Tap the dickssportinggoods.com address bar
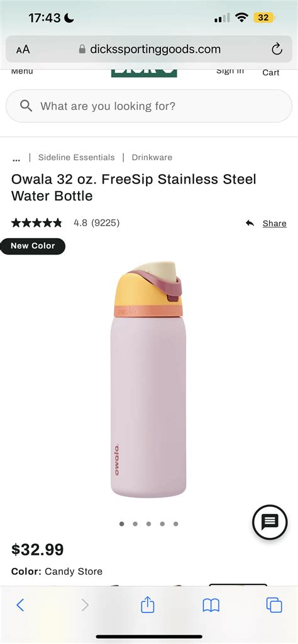This screenshot has height=644, width=298. point(149,49)
